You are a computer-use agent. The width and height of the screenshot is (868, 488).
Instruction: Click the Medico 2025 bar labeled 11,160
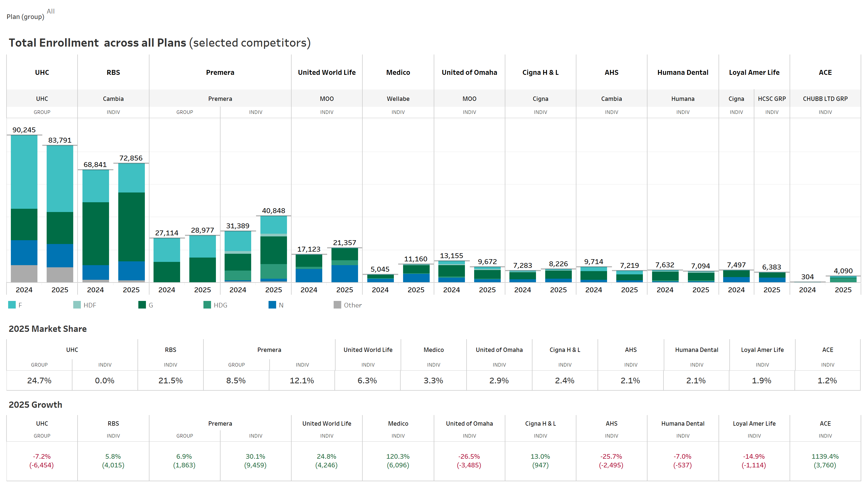pos(416,273)
